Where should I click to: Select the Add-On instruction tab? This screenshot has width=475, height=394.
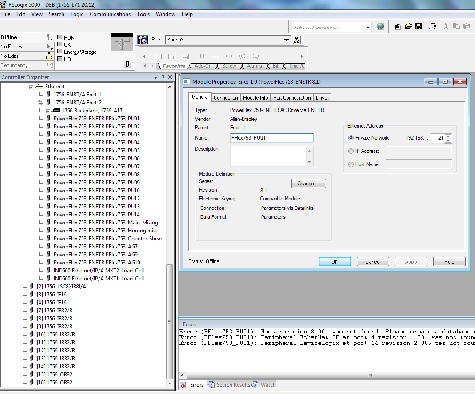click(202, 66)
